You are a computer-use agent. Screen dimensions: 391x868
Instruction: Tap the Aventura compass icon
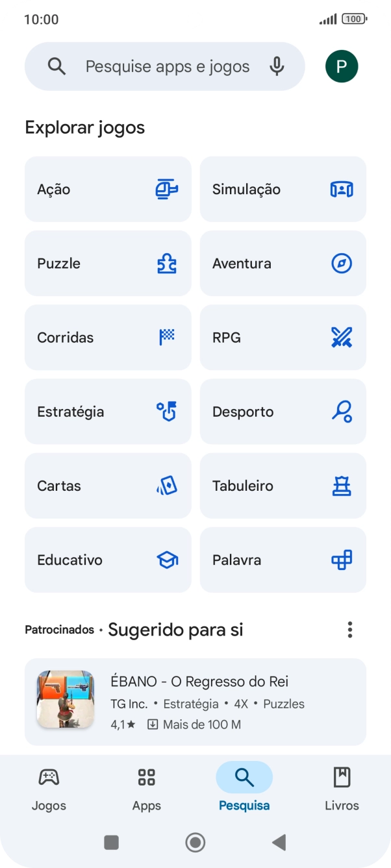point(342,263)
